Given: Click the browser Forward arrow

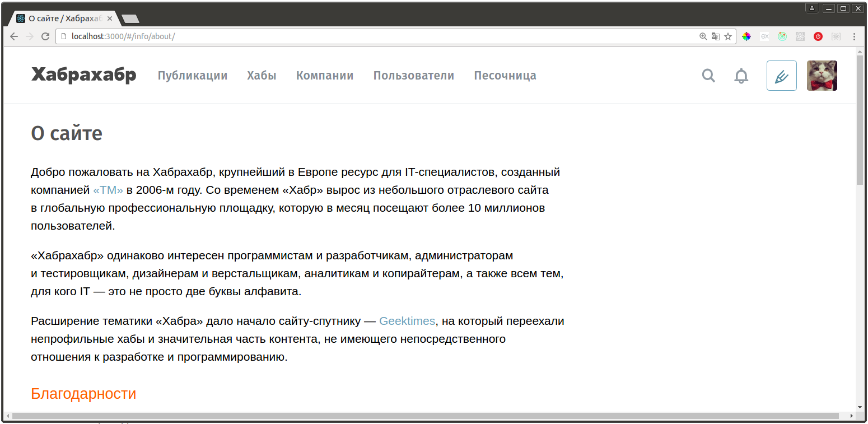Looking at the screenshot, I should coord(30,36).
